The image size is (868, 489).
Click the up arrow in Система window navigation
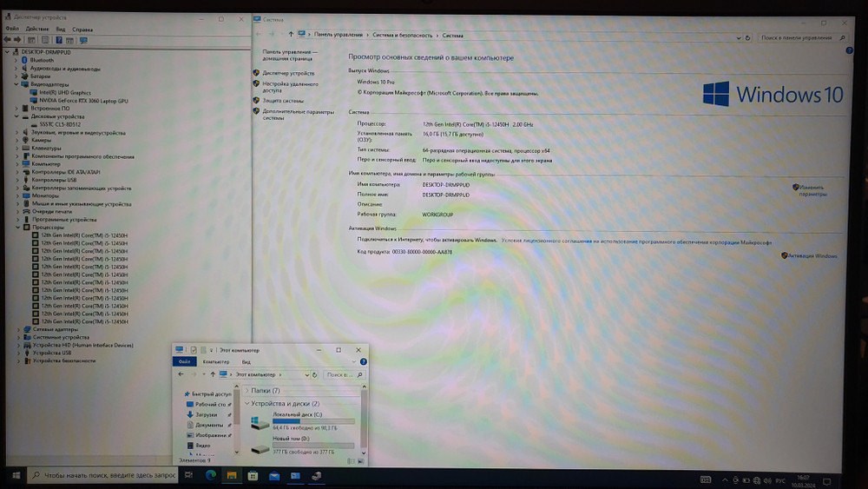click(291, 35)
